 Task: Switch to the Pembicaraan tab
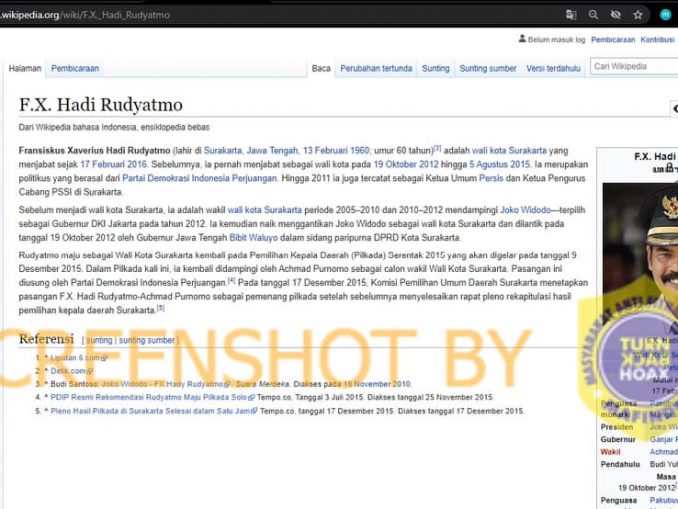75,68
